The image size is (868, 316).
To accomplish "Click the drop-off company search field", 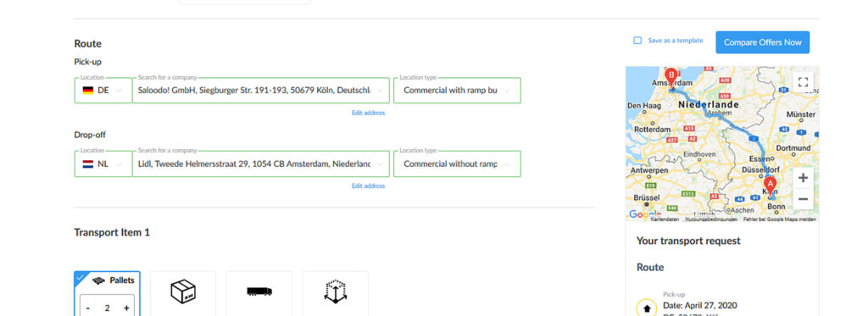I will point(261,164).
